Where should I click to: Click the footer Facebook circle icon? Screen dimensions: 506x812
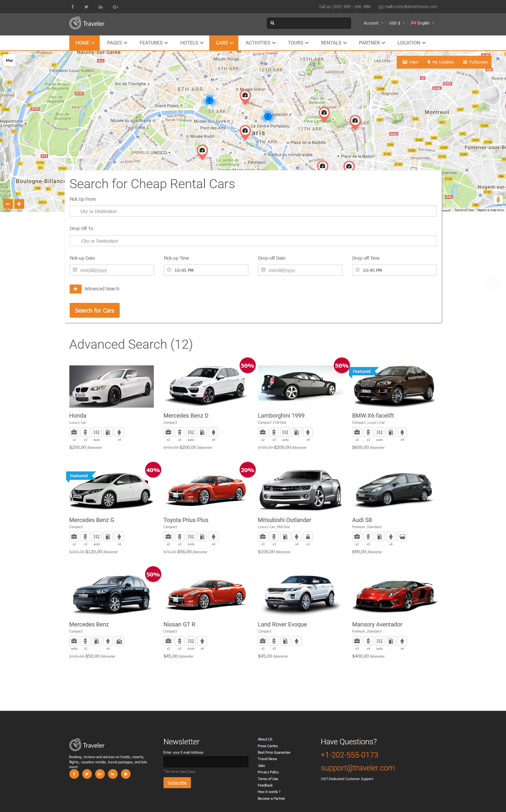[x=74, y=774]
